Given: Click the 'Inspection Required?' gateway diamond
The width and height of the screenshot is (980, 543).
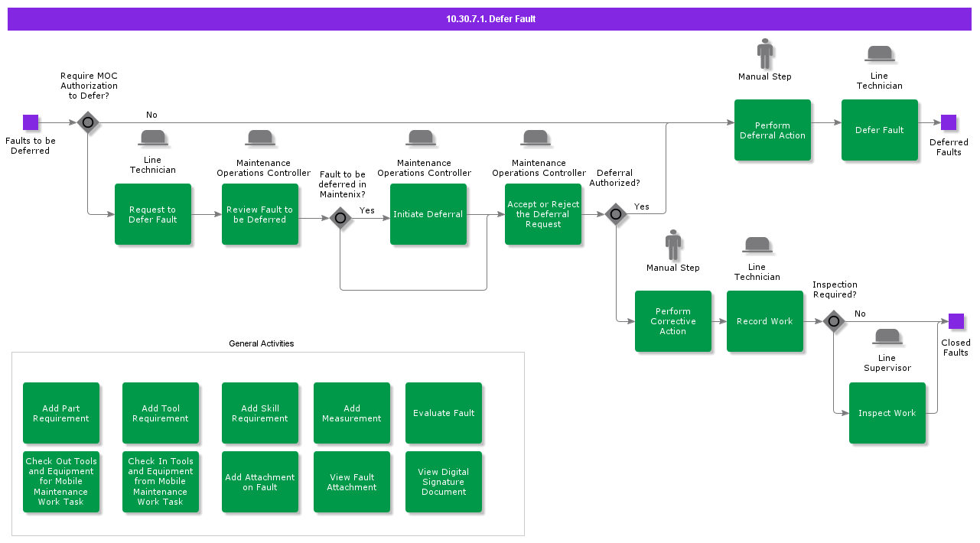Looking at the screenshot, I should pos(834,321).
